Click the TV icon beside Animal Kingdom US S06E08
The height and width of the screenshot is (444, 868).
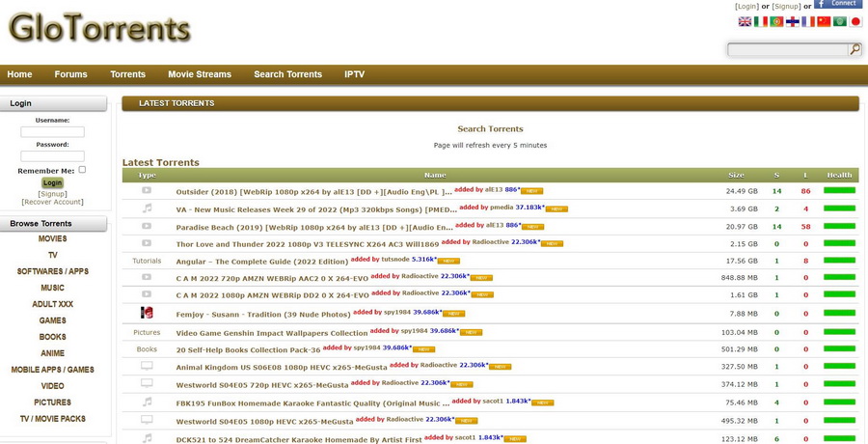(147, 366)
